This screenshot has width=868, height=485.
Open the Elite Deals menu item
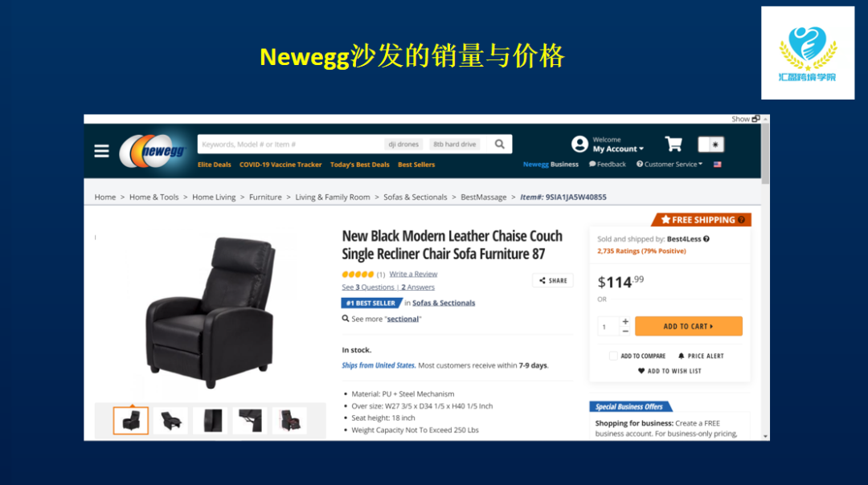(215, 165)
